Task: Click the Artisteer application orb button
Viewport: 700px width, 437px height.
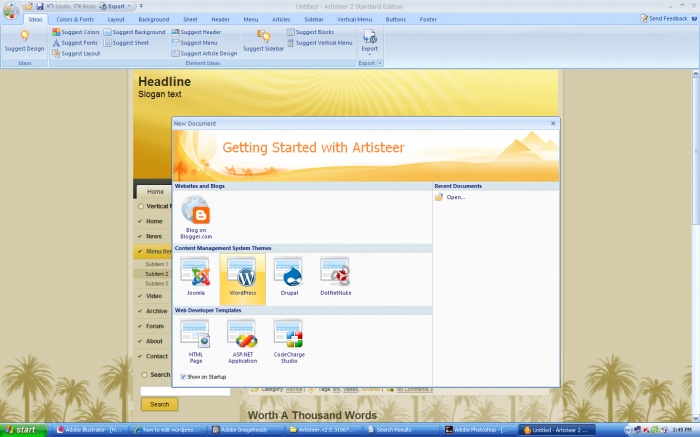Action: point(11,10)
